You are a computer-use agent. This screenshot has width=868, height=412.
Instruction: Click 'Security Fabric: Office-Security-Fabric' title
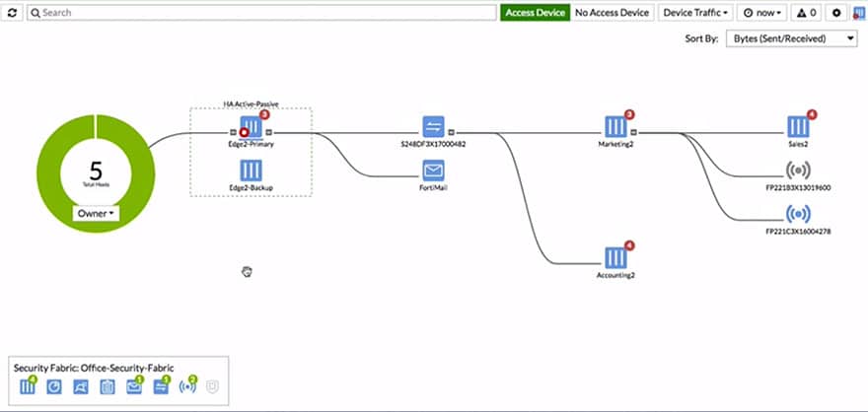94,368
